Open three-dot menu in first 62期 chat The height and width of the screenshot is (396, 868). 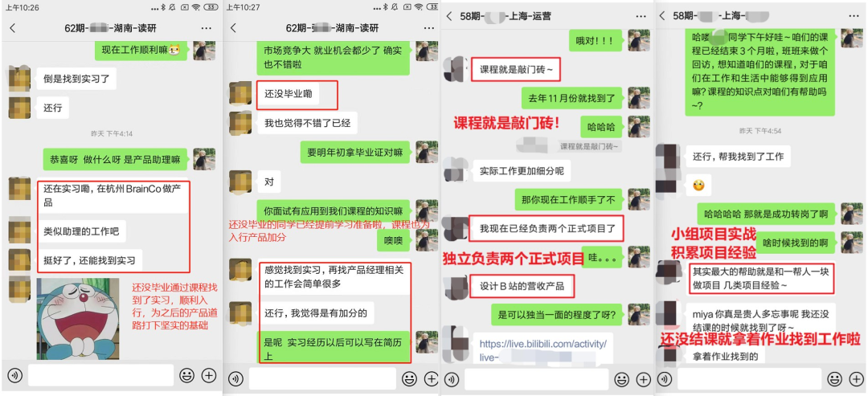[206, 28]
